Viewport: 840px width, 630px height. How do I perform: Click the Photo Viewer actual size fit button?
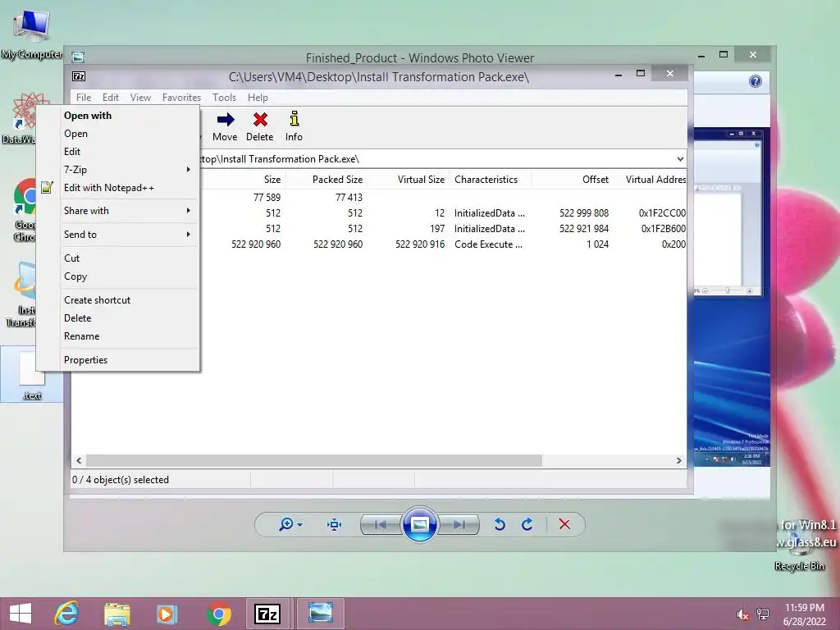pyautogui.click(x=335, y=524)
